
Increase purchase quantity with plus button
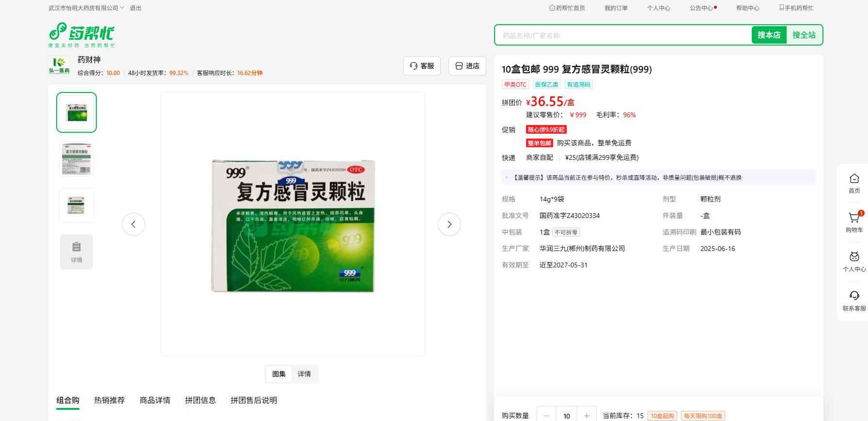pyautogui.click(x=587, y=416)
